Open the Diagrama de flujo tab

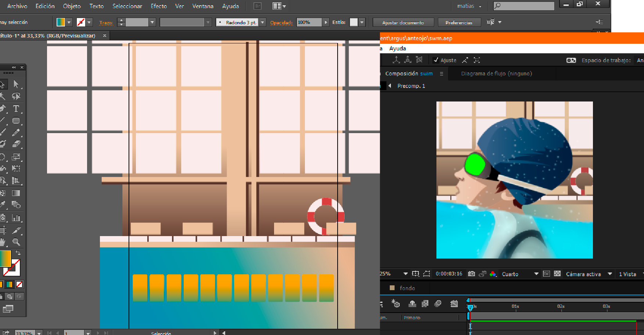[x=496, y=74]
